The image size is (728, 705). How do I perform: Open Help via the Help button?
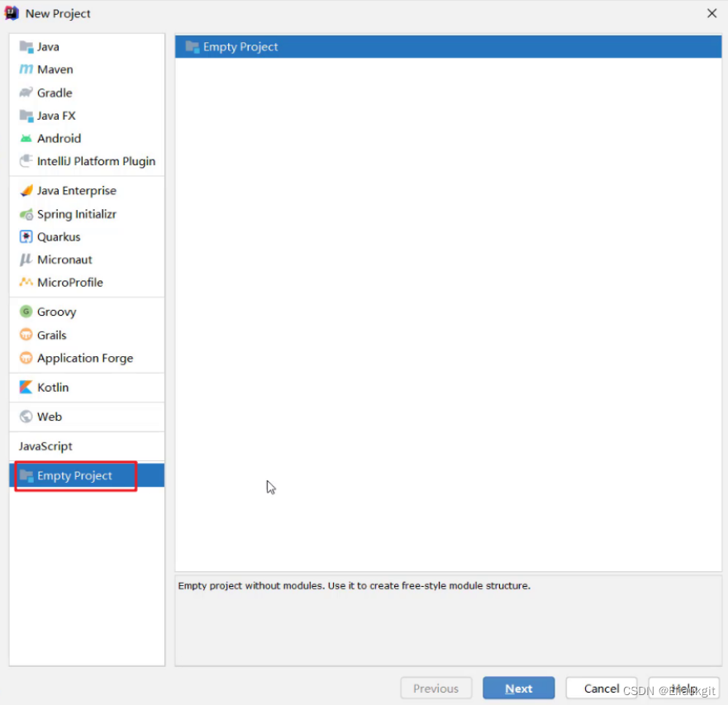point(684,688)
